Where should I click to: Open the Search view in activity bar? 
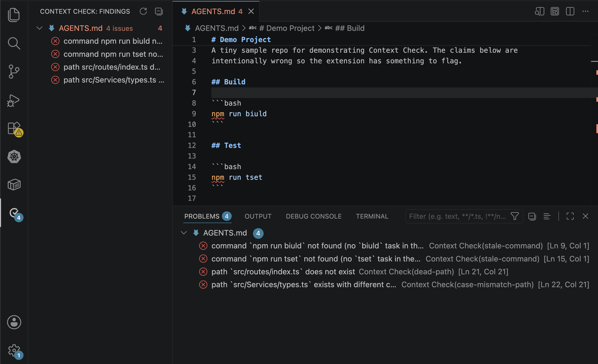(14, 43)
